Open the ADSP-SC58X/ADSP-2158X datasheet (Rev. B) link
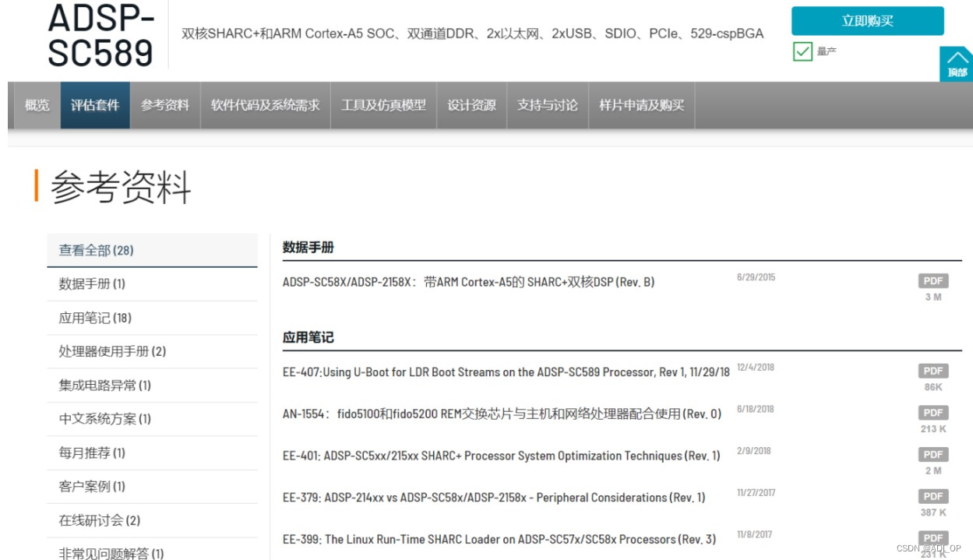This screenshot has height=560, width=973. [x=468, y=282]
